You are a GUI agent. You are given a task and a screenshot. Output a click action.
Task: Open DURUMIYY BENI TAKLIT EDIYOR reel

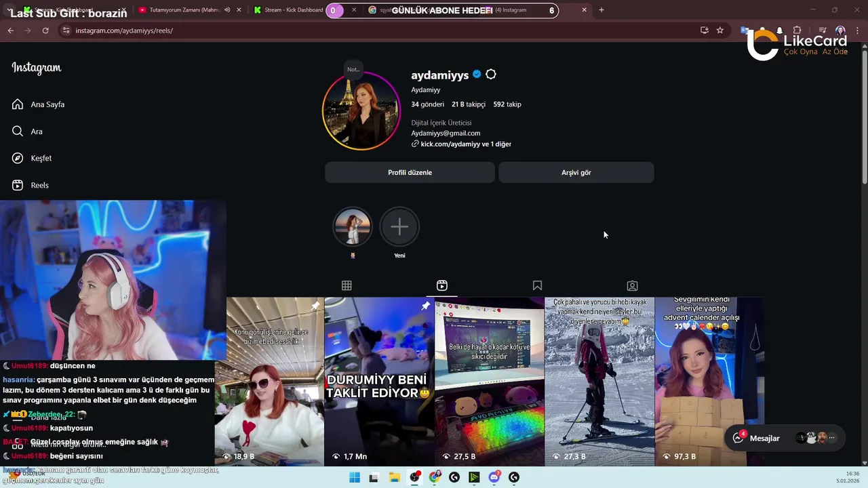point(379,382)
